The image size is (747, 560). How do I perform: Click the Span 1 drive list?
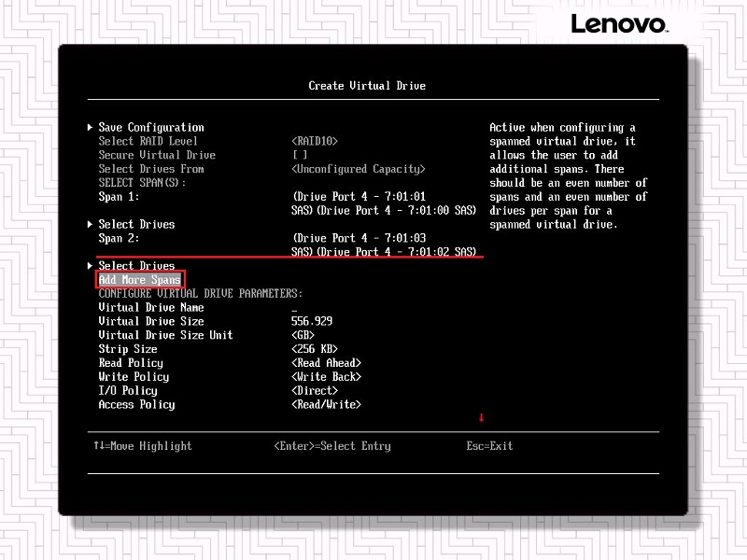[384, 203]
